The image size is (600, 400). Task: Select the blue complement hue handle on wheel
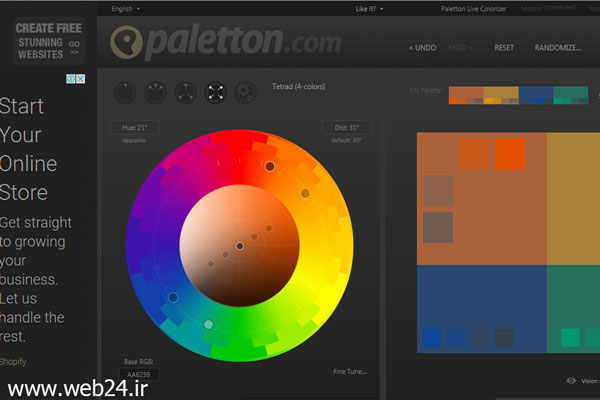173,297
